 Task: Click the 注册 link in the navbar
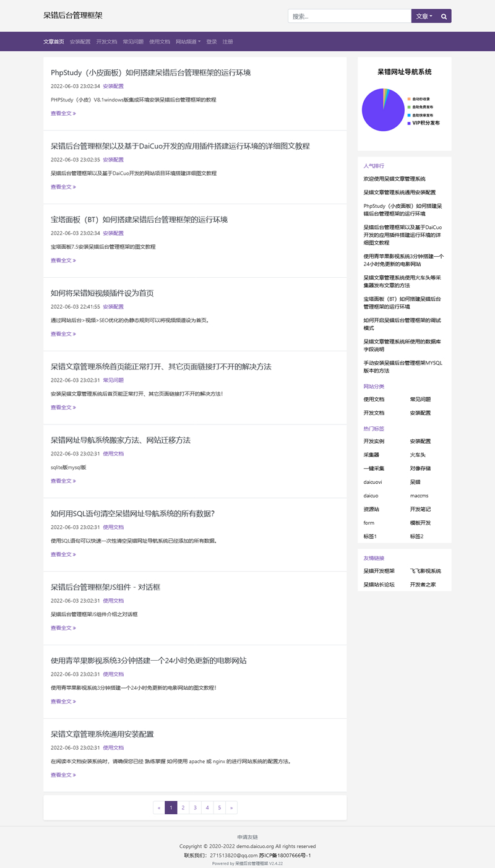click(228, 41)
